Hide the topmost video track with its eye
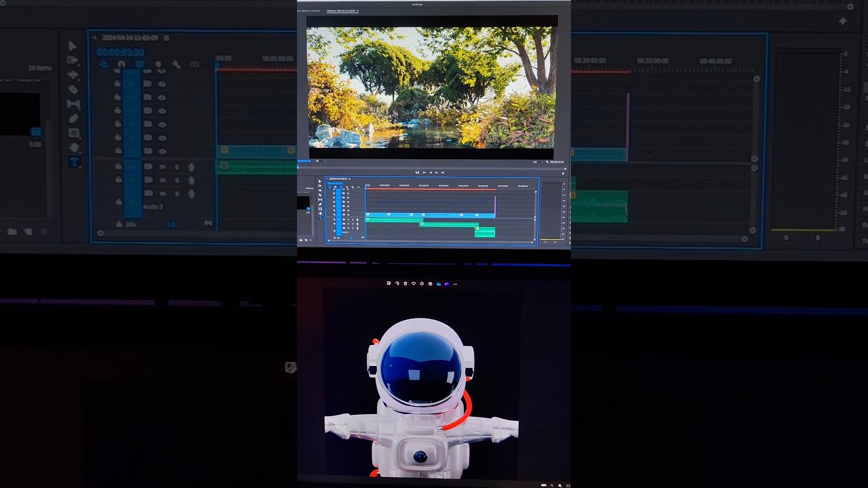Image resolution: width=868 pixels, height=488 pixels. tap(348, 189)
